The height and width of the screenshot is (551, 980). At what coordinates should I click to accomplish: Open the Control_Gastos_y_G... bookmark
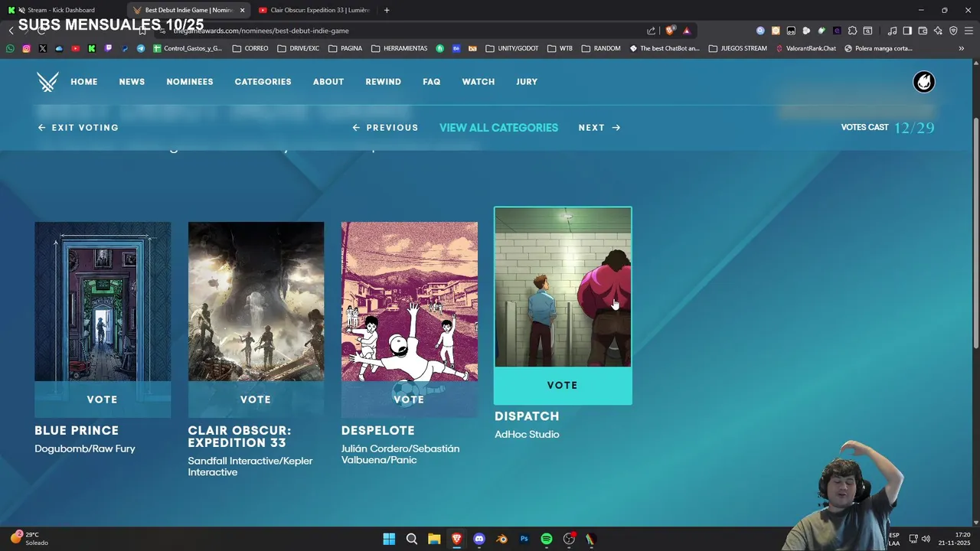188,48
